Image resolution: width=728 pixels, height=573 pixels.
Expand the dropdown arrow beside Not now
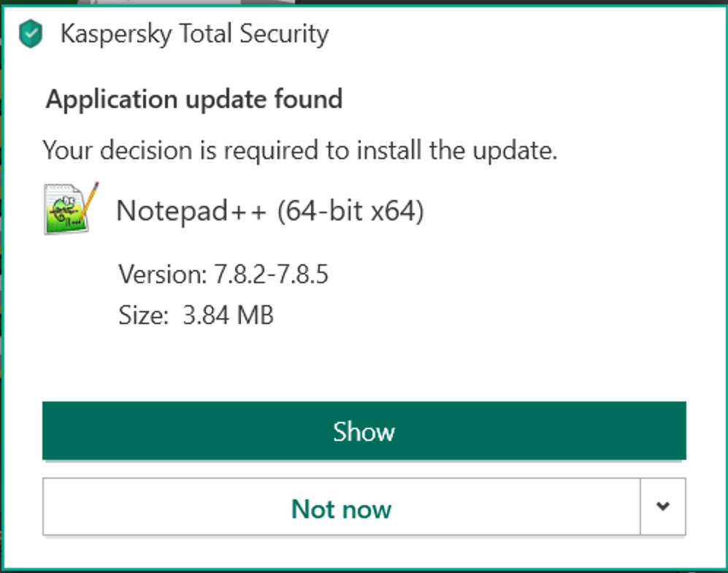pos(663,507)
